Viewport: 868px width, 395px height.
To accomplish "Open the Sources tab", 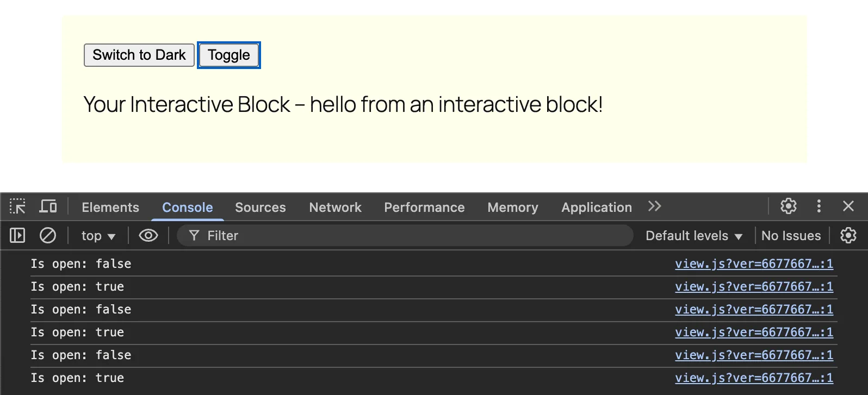I will click(260, 208).
